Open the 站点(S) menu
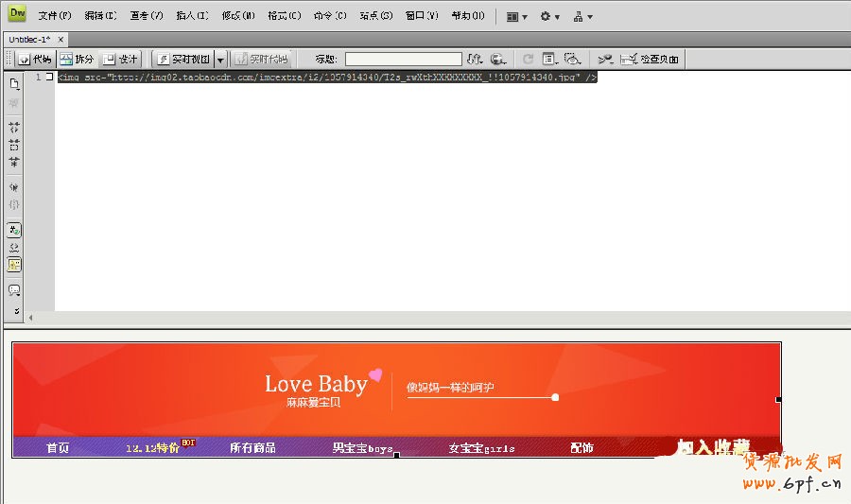The height and width of the screenshot is (504, 851). (x=376, y=16)
